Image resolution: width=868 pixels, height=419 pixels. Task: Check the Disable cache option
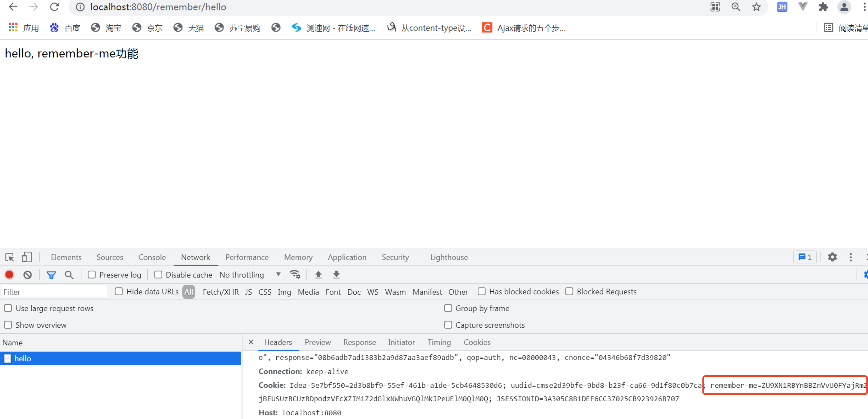coord(158,275)
